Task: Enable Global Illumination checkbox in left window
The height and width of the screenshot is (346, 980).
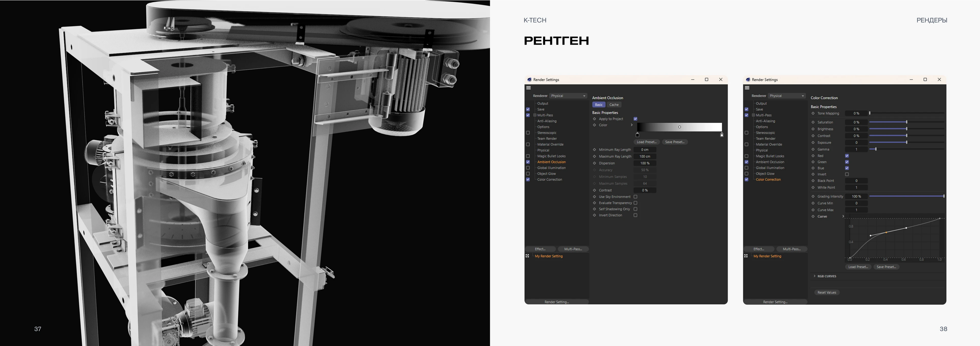Action: (x=528, y=168)
